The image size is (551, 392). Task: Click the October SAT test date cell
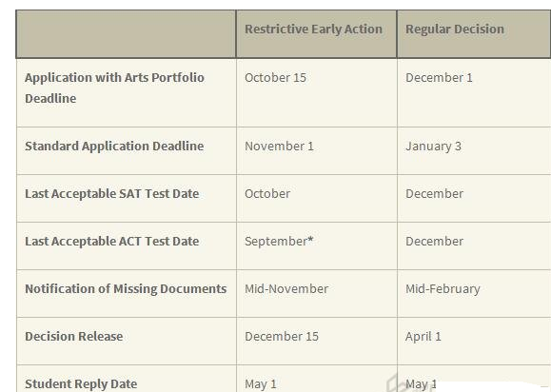click(267, 194)
